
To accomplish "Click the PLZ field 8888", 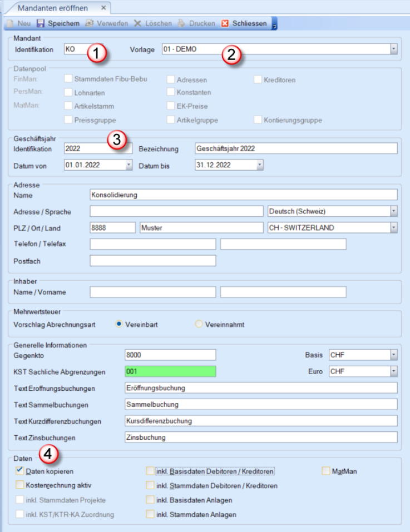I will coord(112,228).
